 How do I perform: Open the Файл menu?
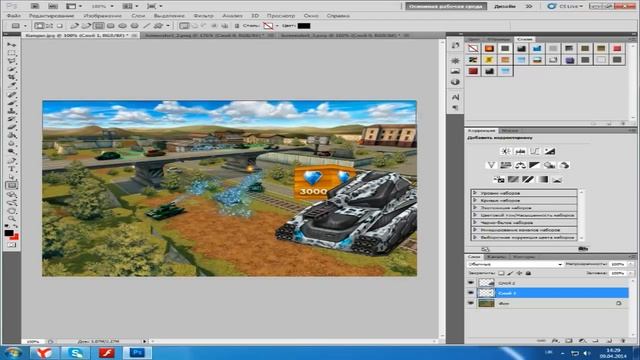13,16
